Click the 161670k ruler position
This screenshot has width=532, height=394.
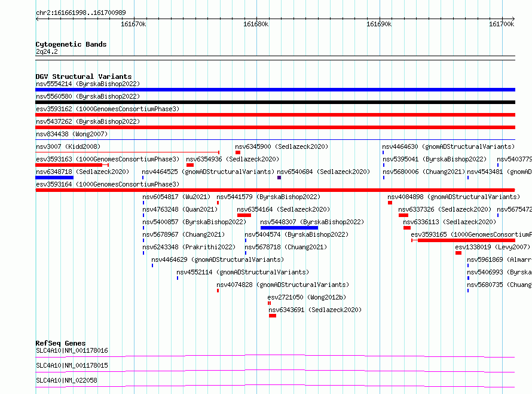click(133, 24)
